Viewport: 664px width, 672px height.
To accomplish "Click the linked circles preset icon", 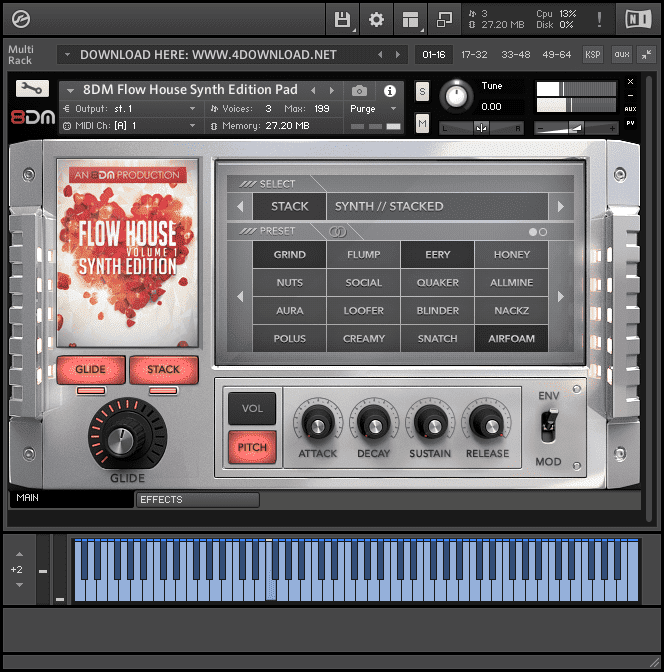I will tap(337, 232).
